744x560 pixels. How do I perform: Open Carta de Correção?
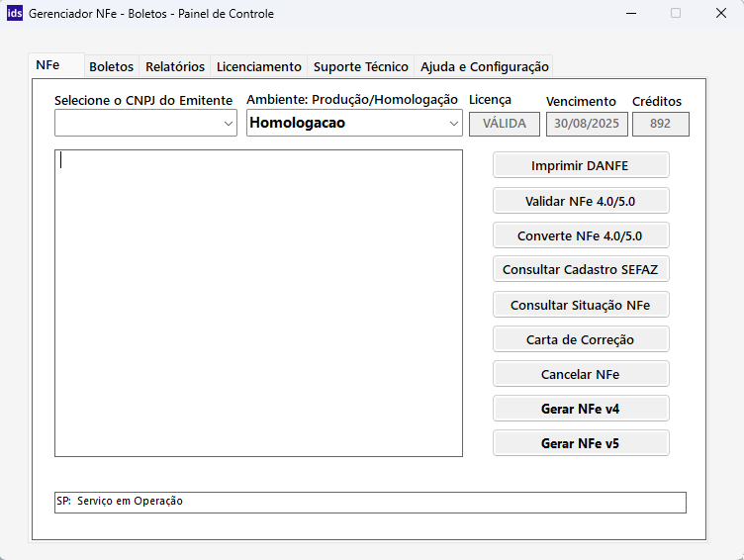581,339
